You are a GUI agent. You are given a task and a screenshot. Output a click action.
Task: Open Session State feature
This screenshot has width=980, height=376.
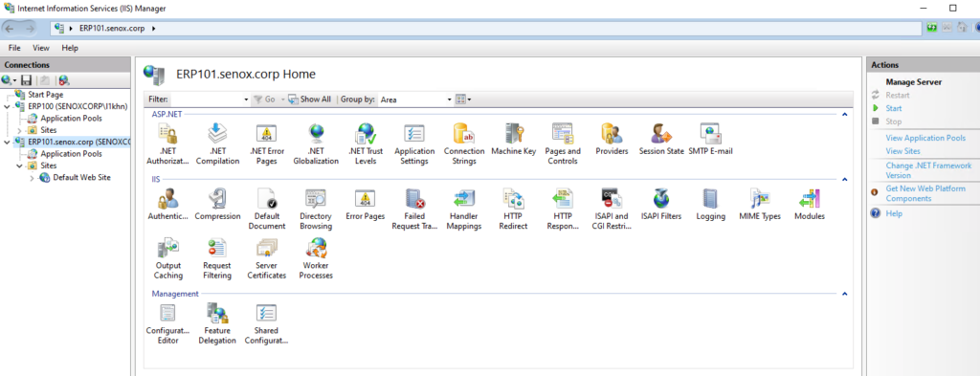pyautogui.click(x=661, y=139)
